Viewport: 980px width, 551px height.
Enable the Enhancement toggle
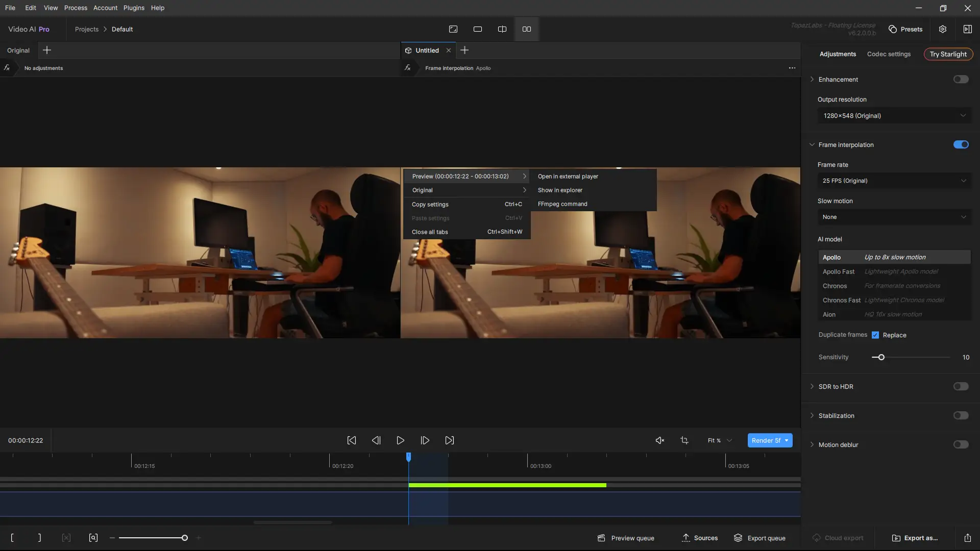961,79
